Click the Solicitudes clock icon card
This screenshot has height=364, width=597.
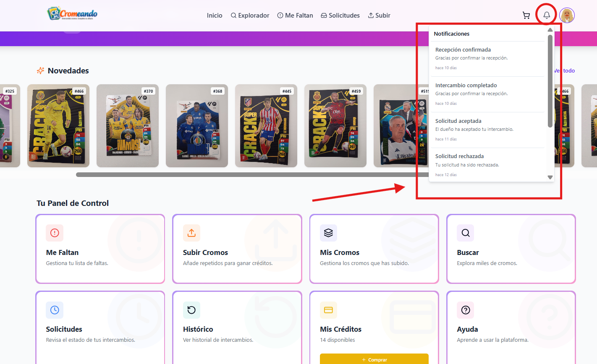point(55,310)
